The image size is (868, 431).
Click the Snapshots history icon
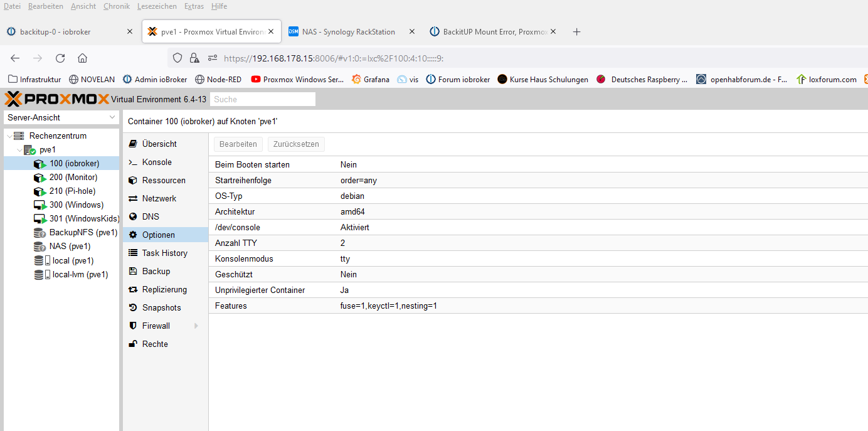[x=132, y=307]
